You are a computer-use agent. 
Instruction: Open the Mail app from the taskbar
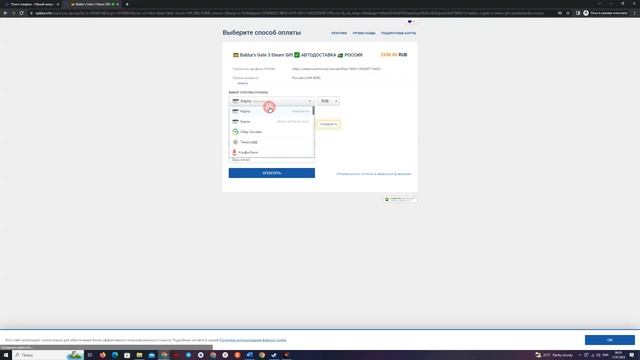151,355
